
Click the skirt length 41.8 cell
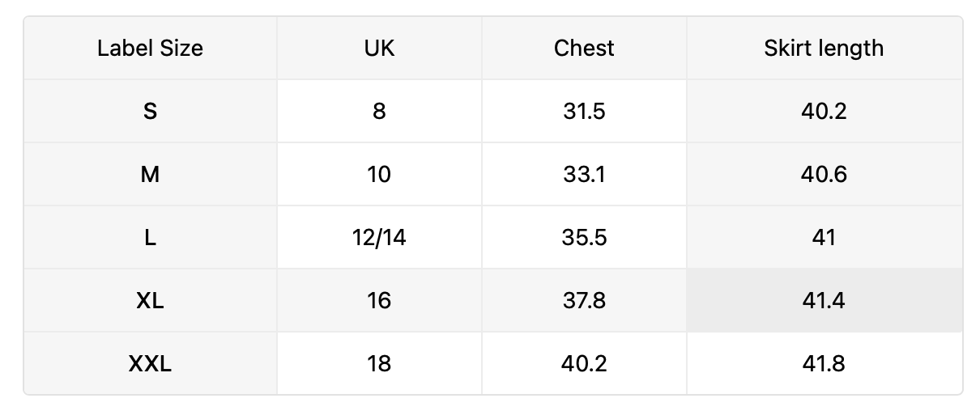point(824,363)
